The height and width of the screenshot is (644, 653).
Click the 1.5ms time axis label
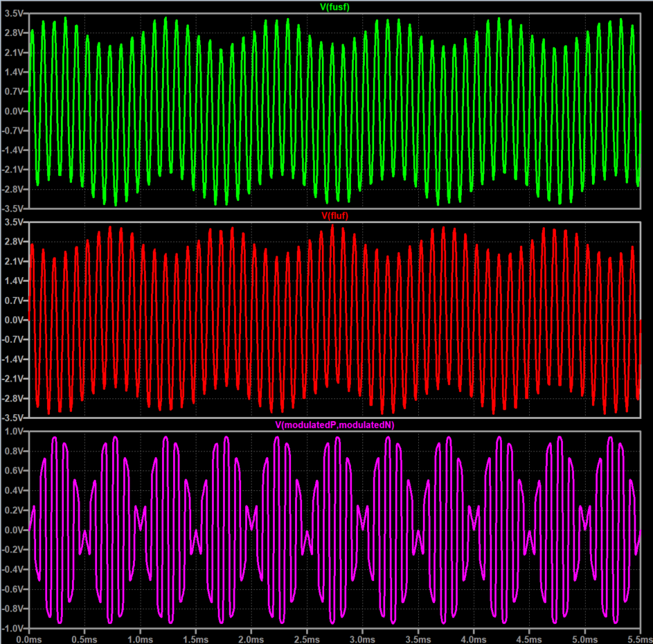click(x=195, y=639)
